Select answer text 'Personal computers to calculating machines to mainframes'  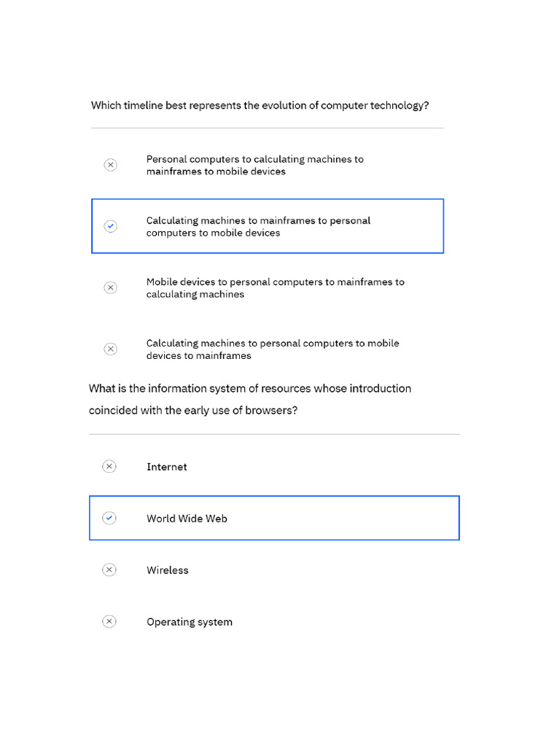click(x=254, y=165)
